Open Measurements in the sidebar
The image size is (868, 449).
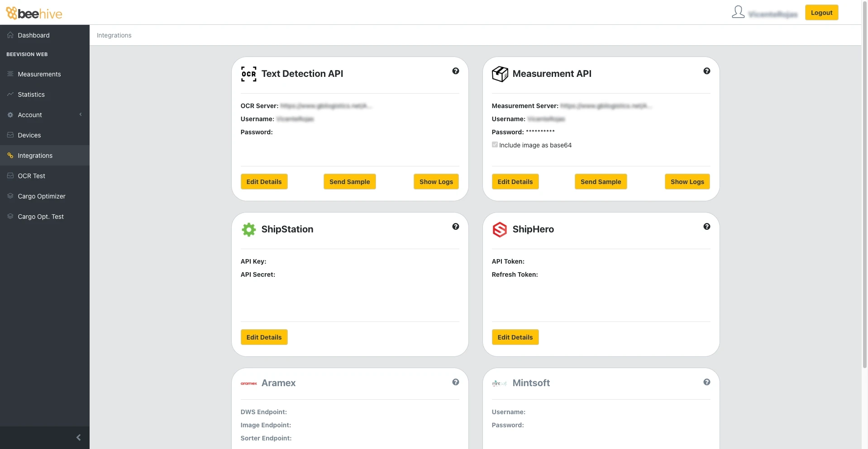point(39,74)
